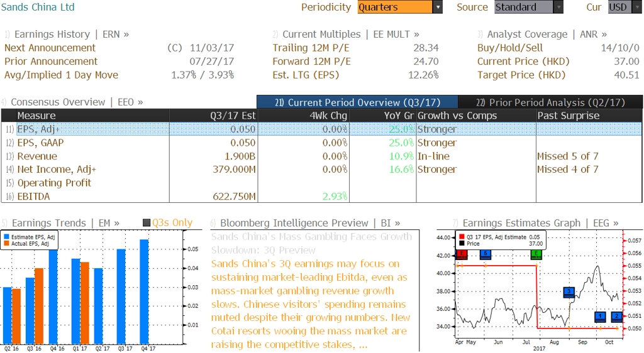Click Net Income estimate 379.000M
The width and height of the screenshot is (644, 353).
[234, 170]
